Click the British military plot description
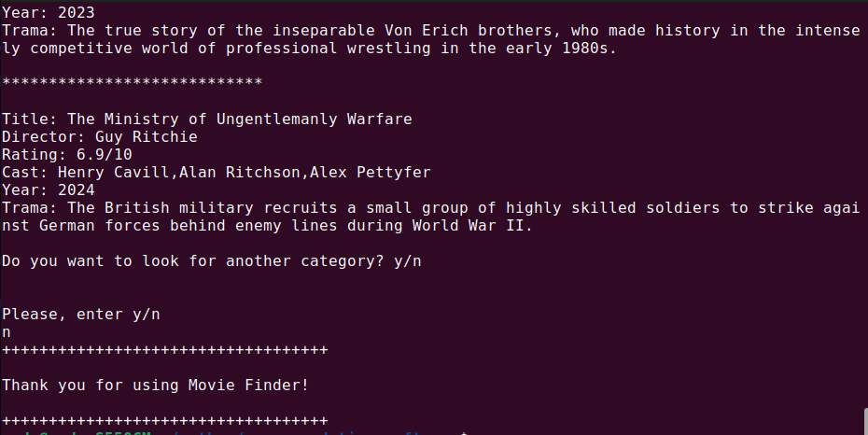The height and width of the screenshot is (435, 868). click(x=429, y=208)
